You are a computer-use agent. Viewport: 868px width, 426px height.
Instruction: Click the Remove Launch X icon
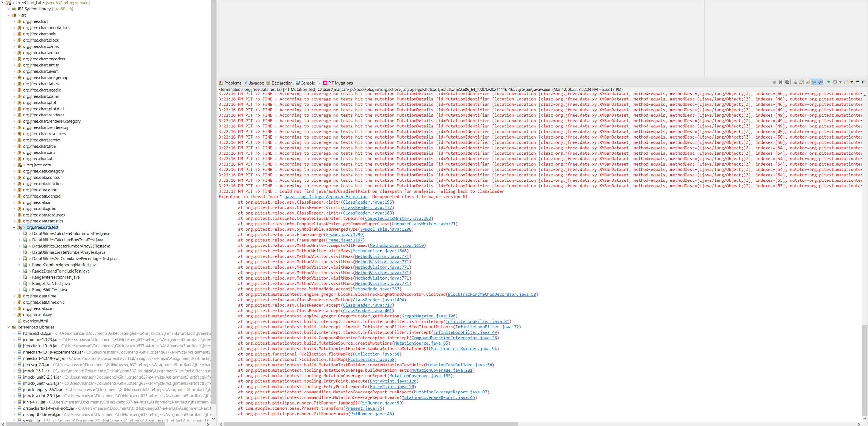780,82
